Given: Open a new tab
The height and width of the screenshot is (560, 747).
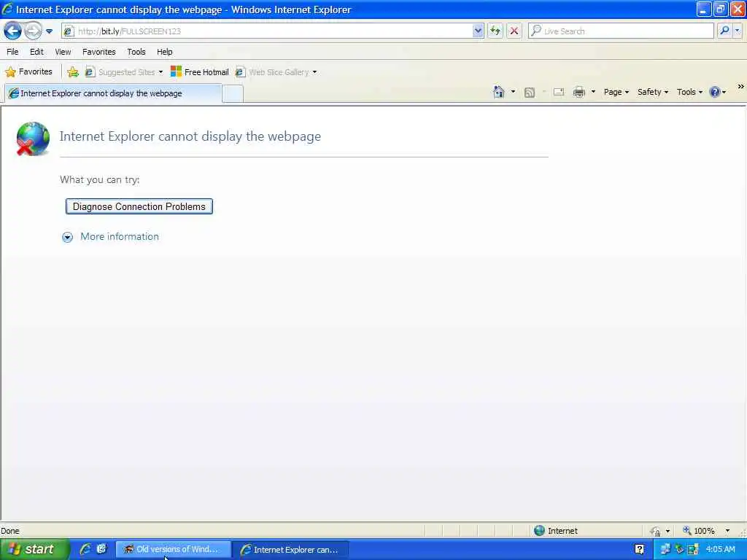Looking at the screenshot, I should (233, 94).
